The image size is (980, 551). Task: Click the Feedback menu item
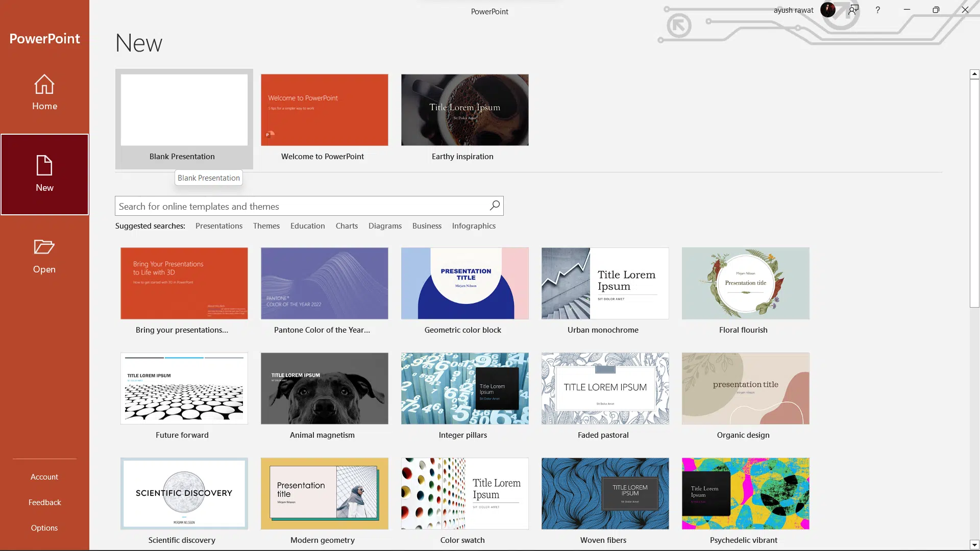pyautogui.click(x=44, y=502)
